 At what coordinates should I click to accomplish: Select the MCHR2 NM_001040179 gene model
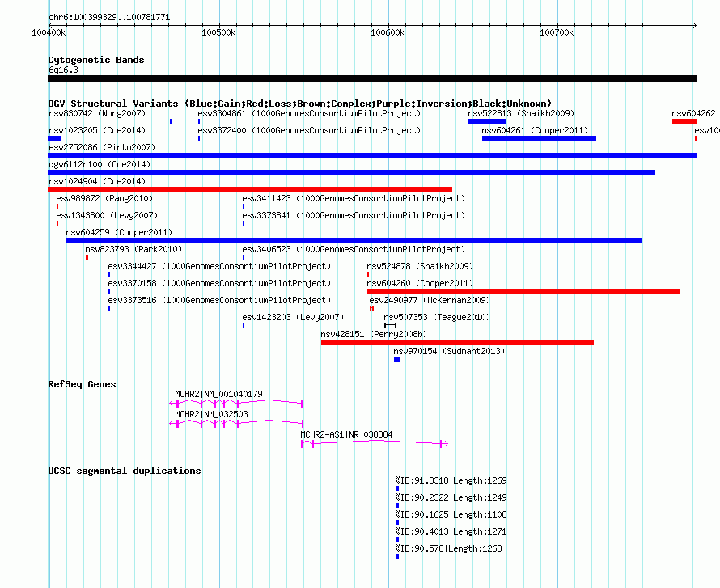tap(236, 404)
